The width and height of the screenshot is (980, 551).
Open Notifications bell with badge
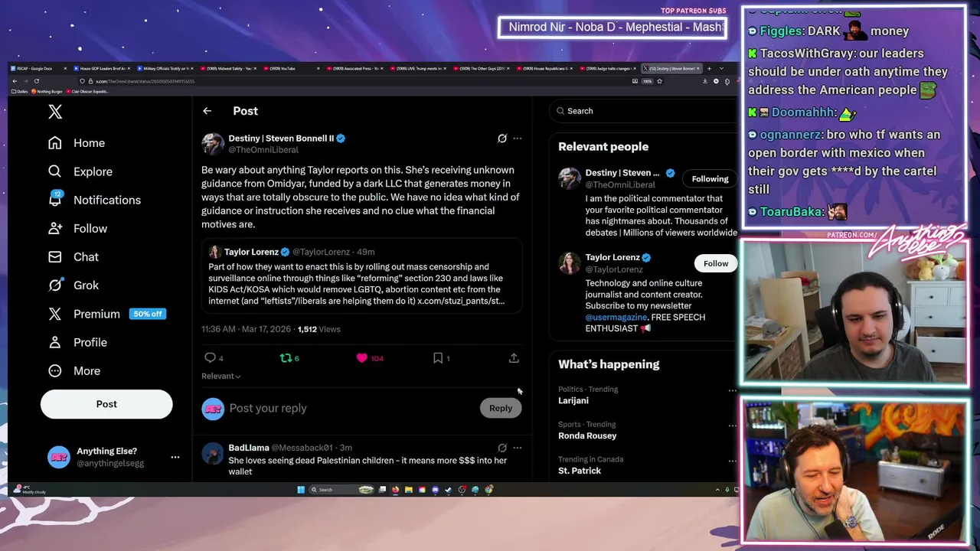coord(54,199)
